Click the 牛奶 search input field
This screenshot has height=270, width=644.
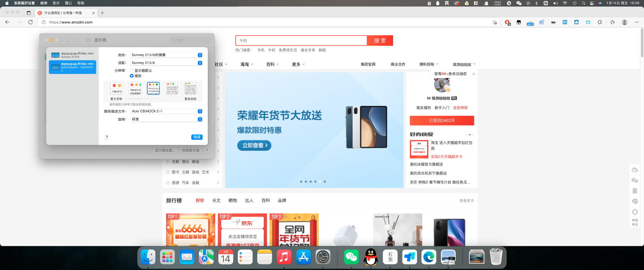(301, 41)
